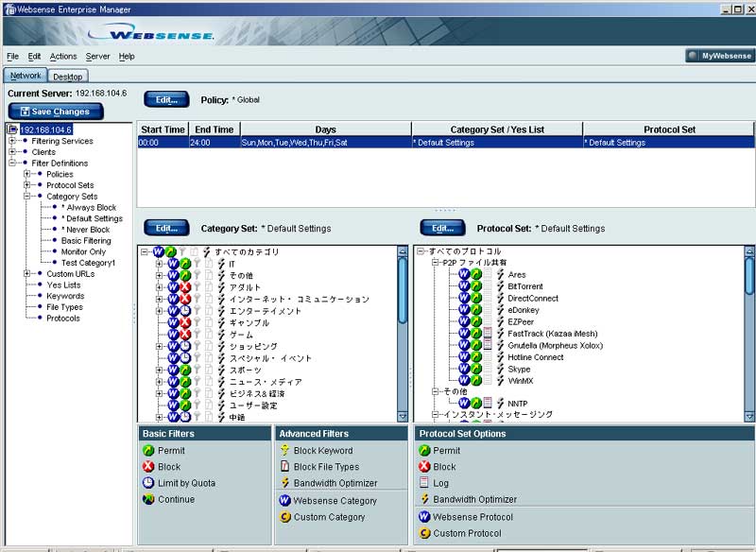Select Test Category1 in the tree

pyautogui.click(x=88, y=263)
